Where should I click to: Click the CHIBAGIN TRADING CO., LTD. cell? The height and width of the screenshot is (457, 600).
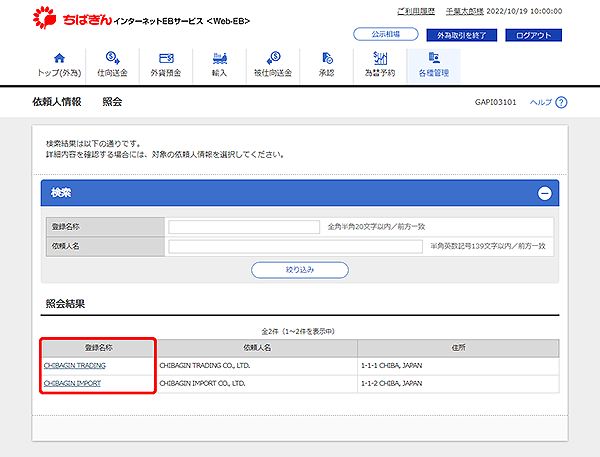pos(257,366)
